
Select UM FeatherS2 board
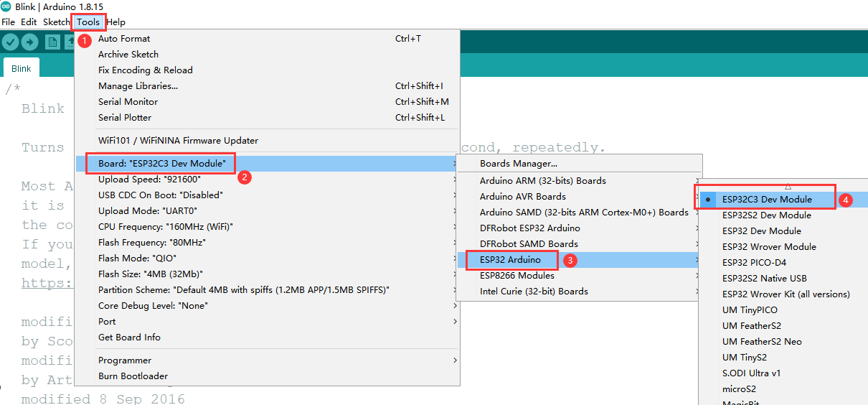[783, 326]
